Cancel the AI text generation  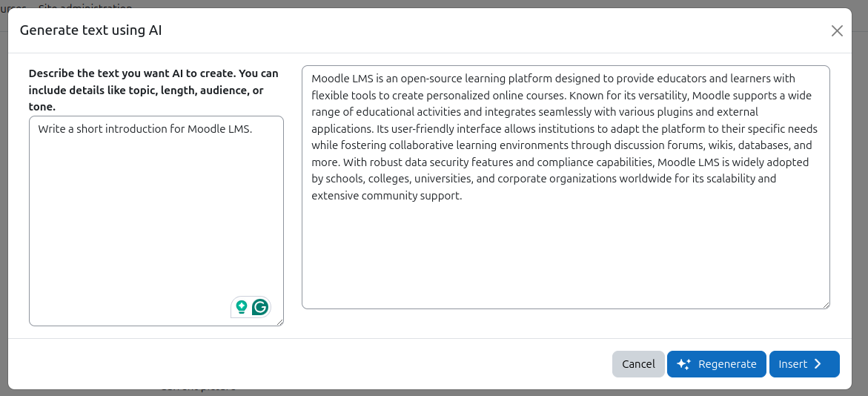click(x=638, y=364)
